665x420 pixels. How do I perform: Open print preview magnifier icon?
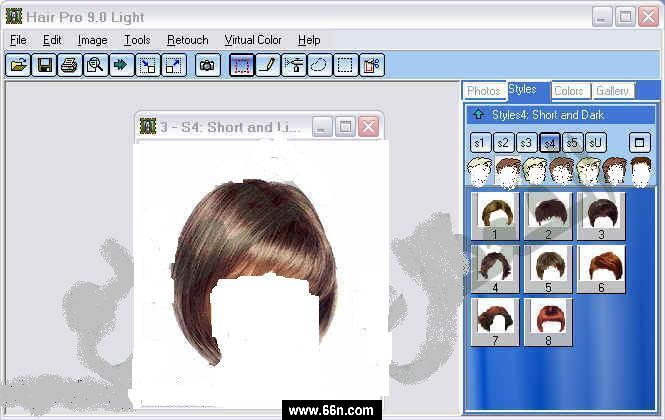click(x=95, y=65)
